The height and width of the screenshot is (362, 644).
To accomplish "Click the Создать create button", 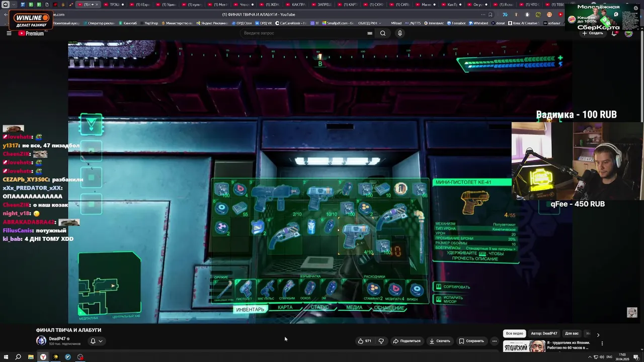I will 592,33.
